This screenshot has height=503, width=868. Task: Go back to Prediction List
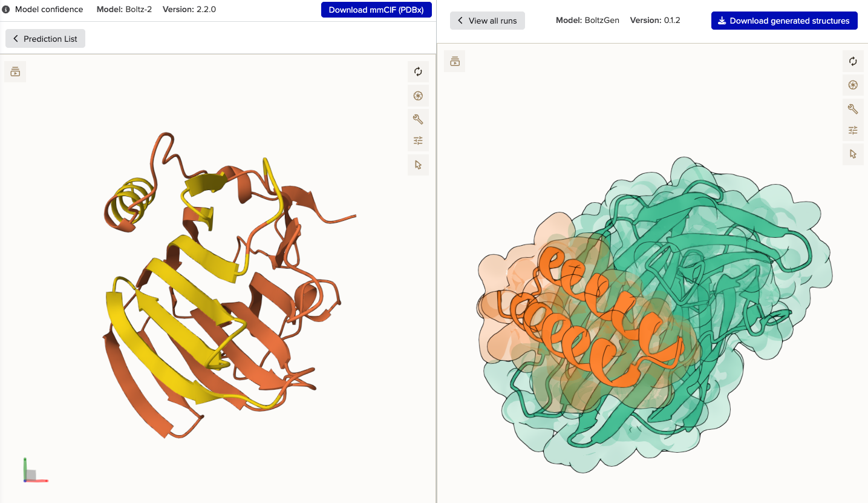(45, 39)
